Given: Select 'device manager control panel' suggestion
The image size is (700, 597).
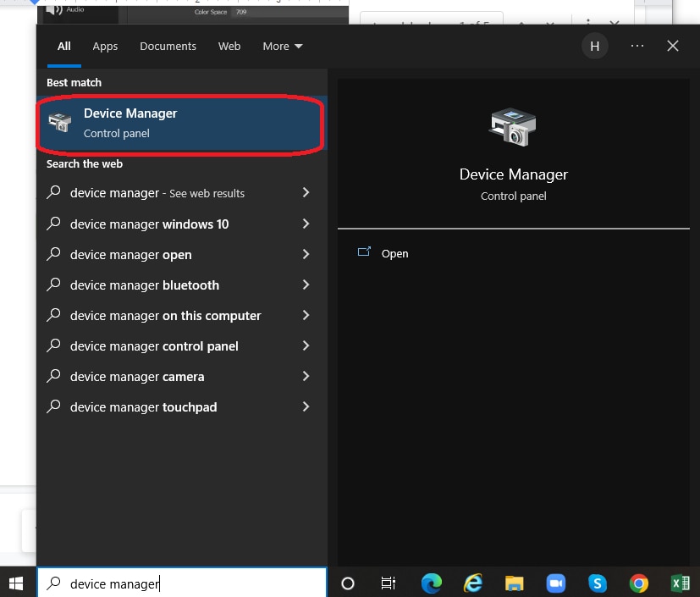Looking at the screenshot, I should coord(181,346).
